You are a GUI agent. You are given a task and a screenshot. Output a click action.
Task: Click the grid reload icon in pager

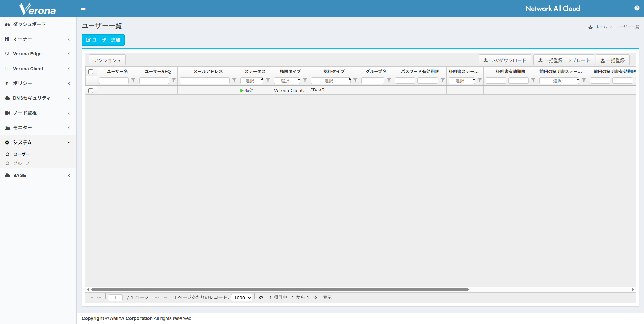coord(261,297)
